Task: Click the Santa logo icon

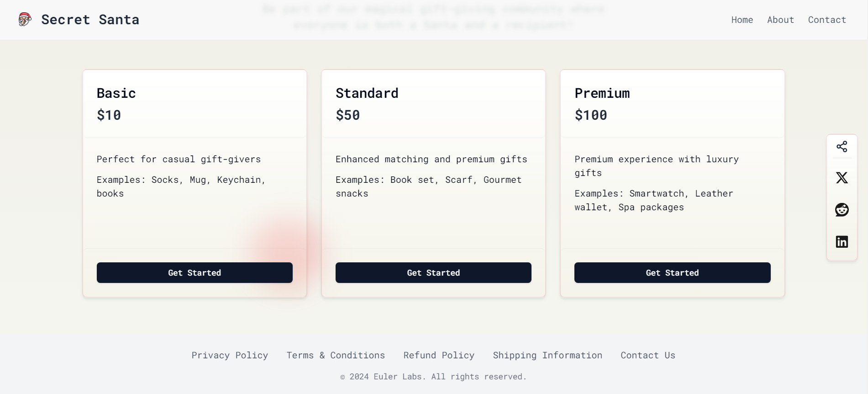Action: click(x=25, y=19)
